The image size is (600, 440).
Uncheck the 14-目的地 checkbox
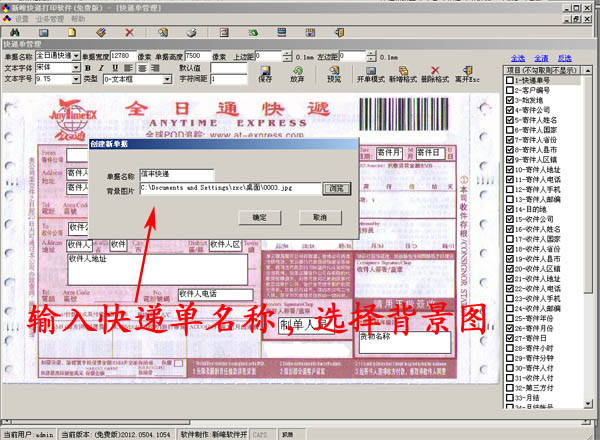(x=510, y=209)
